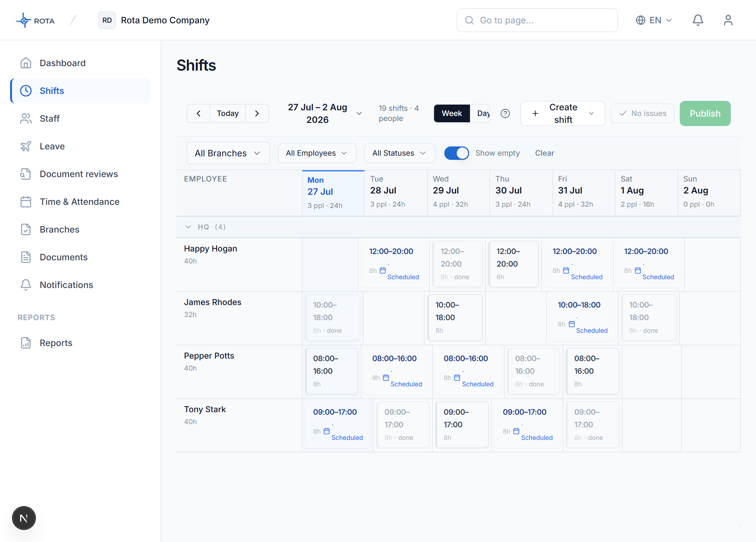Click the Time & Attendance calendar icon
This screenshot has height=542, width=756.
point(26,201)
